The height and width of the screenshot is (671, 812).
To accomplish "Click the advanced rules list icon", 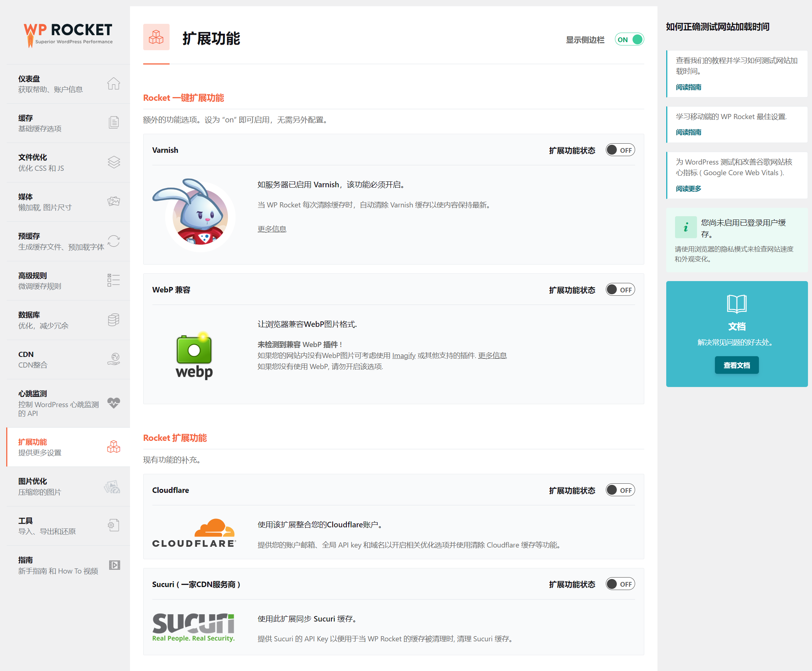I will 114,280.
